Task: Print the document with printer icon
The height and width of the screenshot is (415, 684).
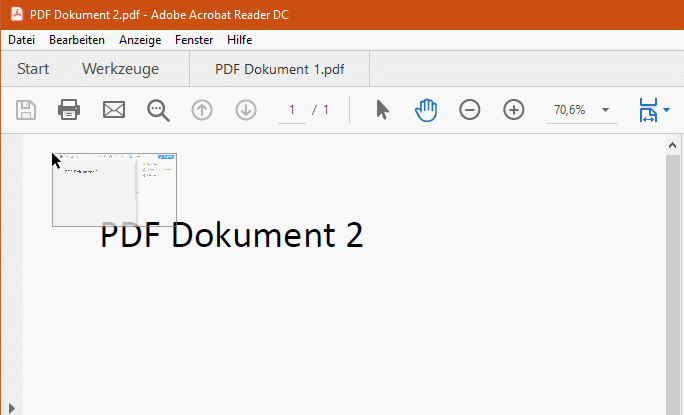Action: tap(69, 110)
